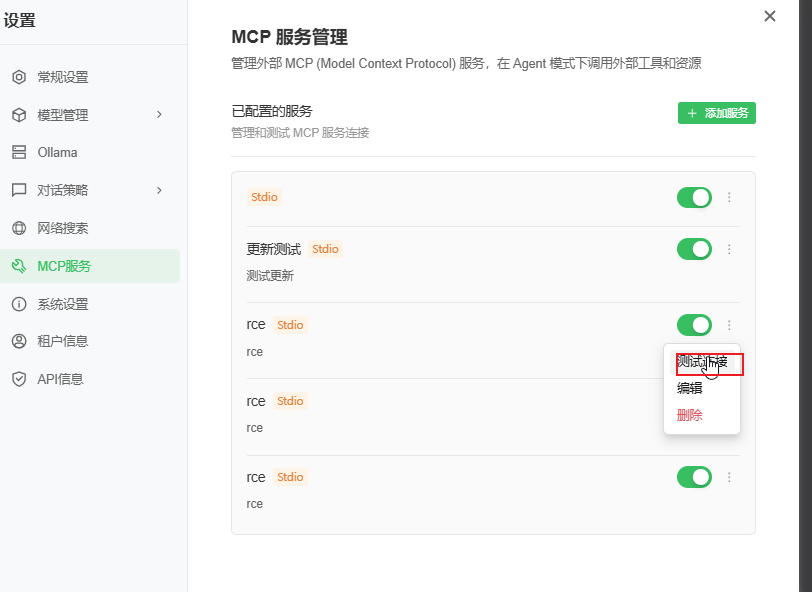
Task: Click the Ollama server icon
Action: click(x=19, y=152)
